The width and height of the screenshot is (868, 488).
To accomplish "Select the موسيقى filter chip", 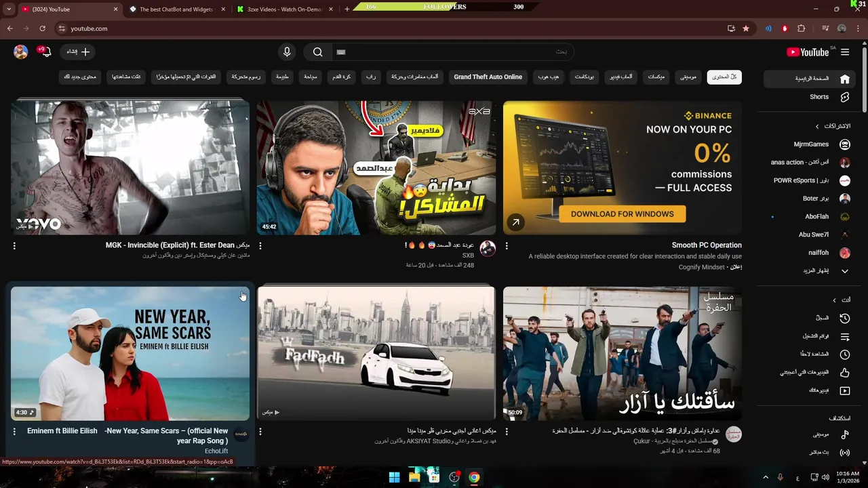I will 688,77.
